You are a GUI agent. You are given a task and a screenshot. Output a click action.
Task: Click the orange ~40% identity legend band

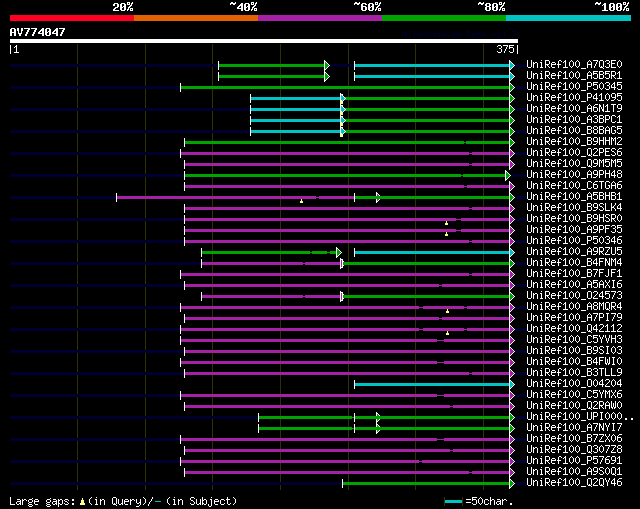coord(196,18)
